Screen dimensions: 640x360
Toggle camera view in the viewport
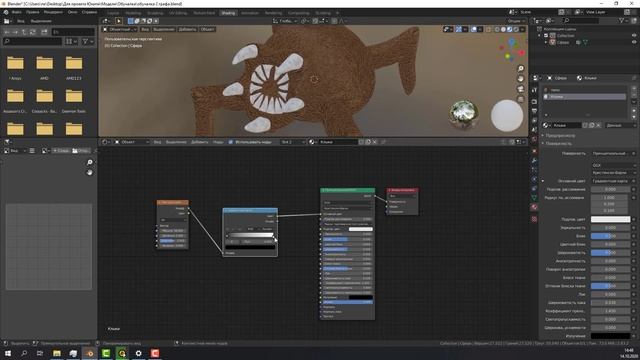(x=520, y=89)
